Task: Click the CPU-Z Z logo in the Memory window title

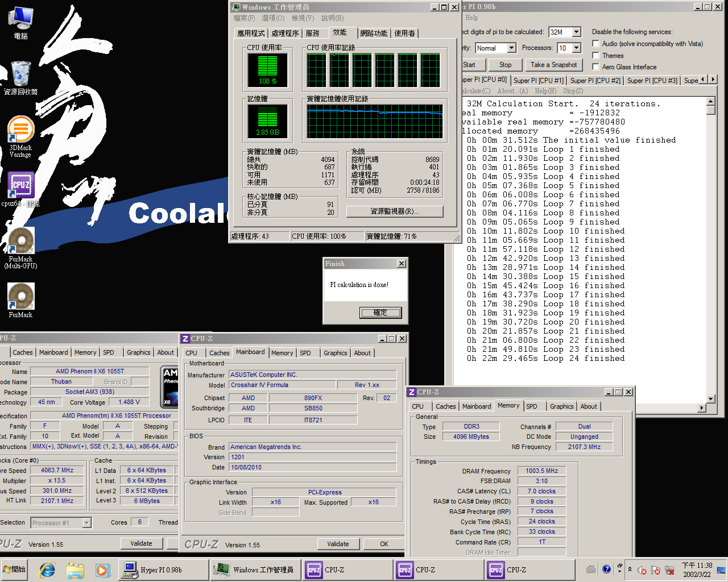Action: pos(412,392)
